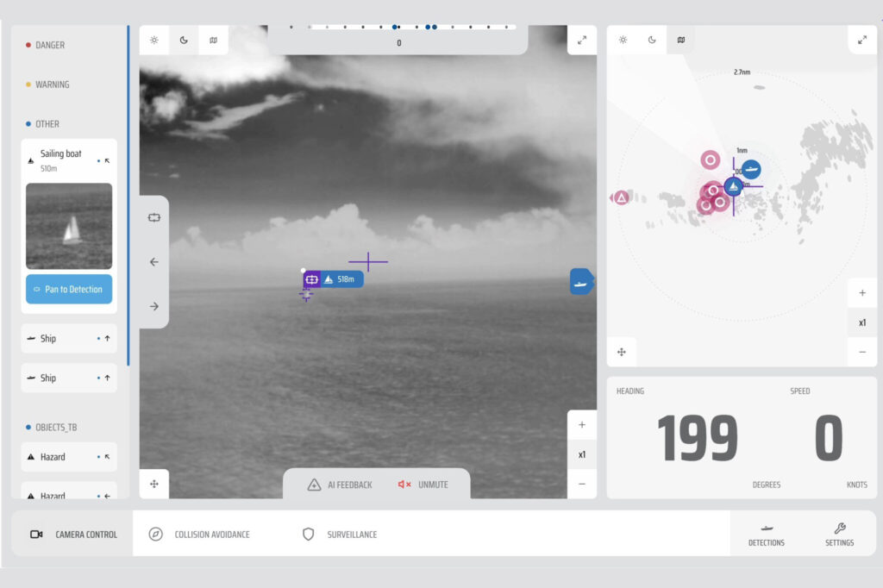Zoom in the camera with plus button
The height and width of the screenshot is (588, 883).
[582, 425]
